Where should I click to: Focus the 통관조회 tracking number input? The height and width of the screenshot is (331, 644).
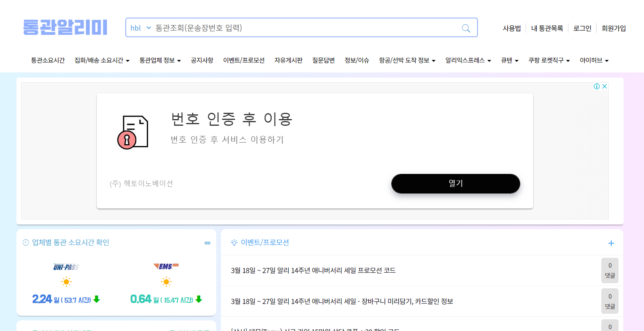tap(306, 28)
